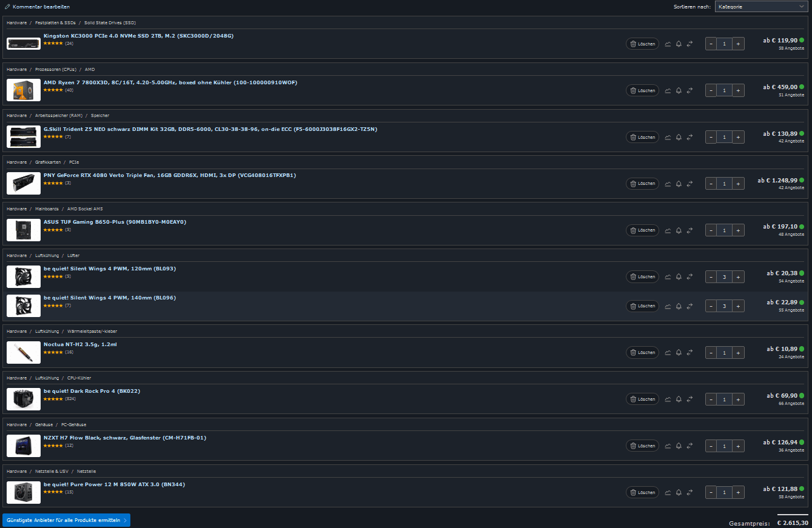Delete AMD Ryzen 7 7800X3D from list

point(642,90)
